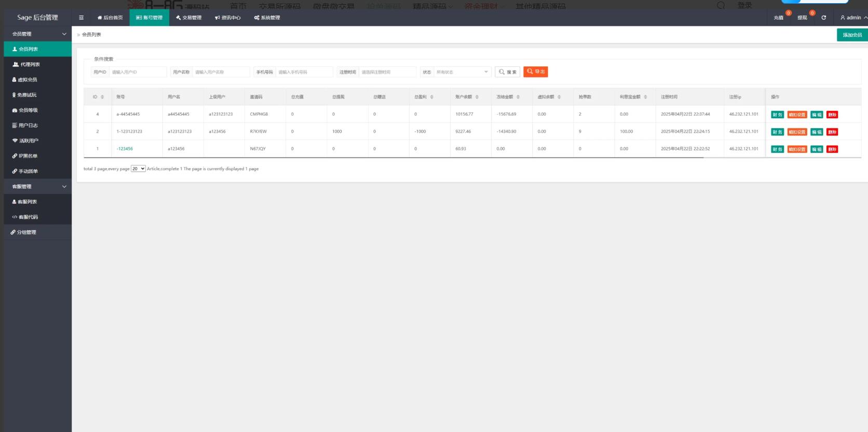Open 提现 notifications in header
This screenshot has height=432, width=868.
[803, 18]
